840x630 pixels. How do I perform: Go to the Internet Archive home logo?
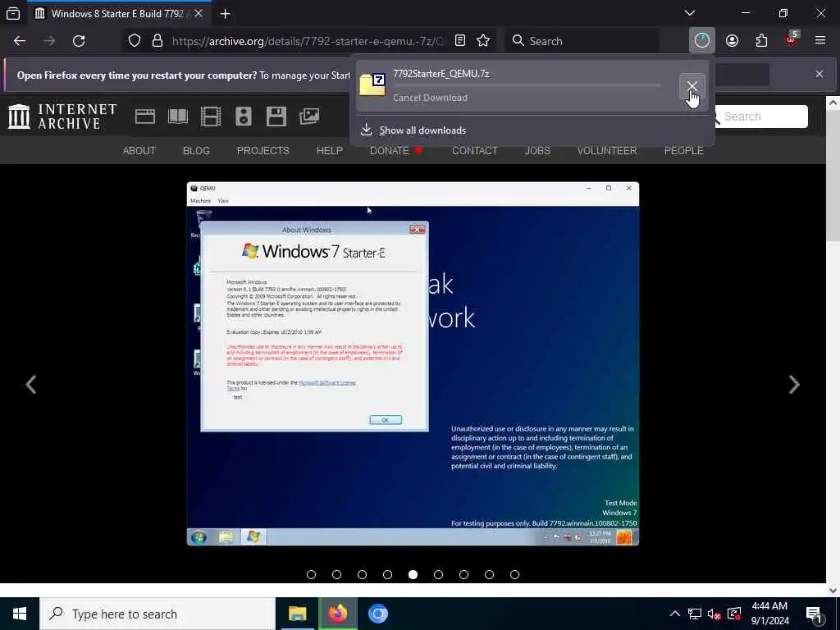click(x=62, y=116)
